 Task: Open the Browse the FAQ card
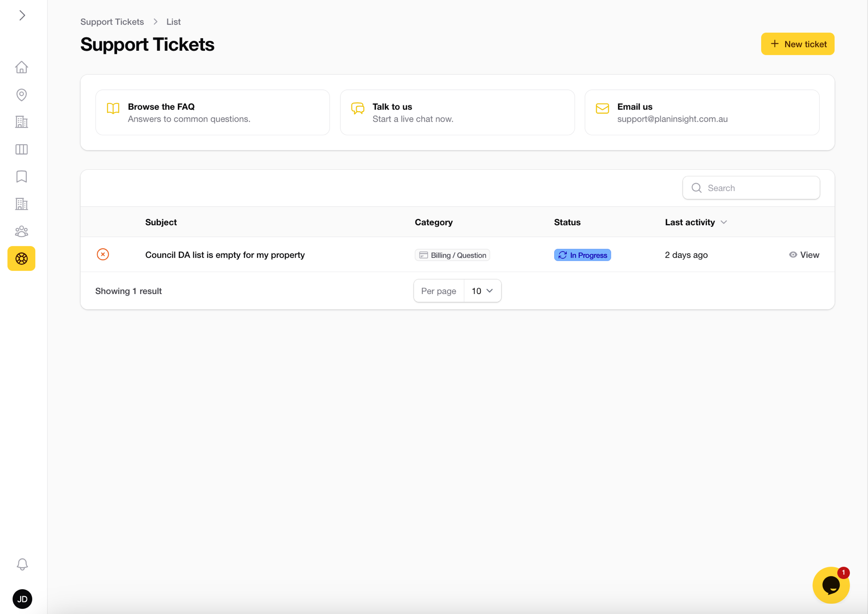213,112
